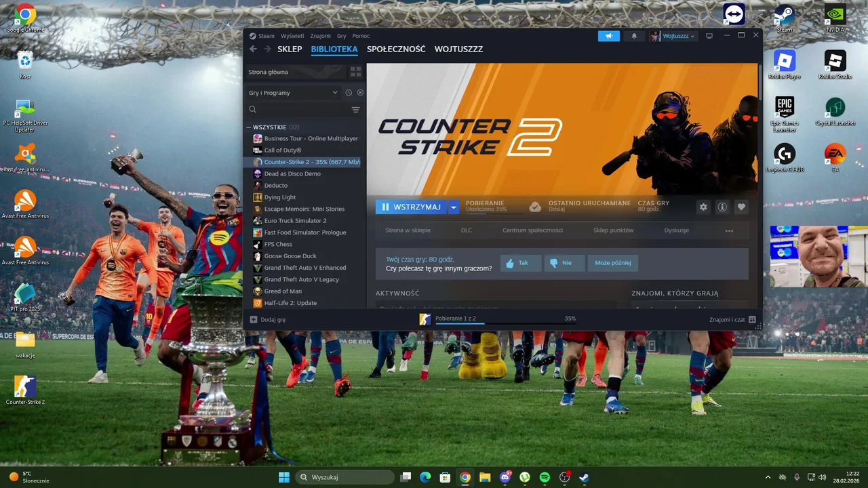Screen dimensions: 868x488
Task: Open the WOJTUSZZZ profile tab
Action: click(458, 49)
